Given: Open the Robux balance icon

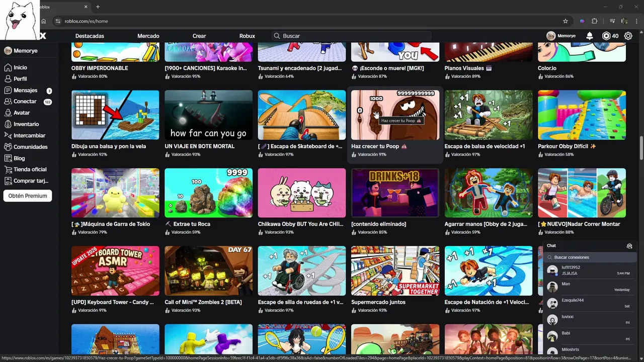Looking at the screenshot, I should (606, 36).
